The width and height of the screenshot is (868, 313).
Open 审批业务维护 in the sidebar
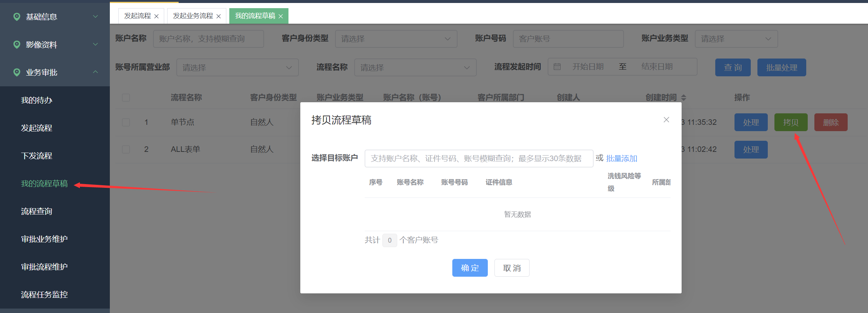44,239
